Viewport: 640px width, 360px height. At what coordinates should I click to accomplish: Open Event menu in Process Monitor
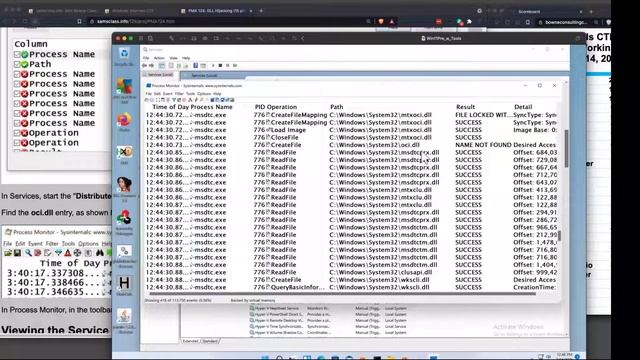(x=168, y=93)
